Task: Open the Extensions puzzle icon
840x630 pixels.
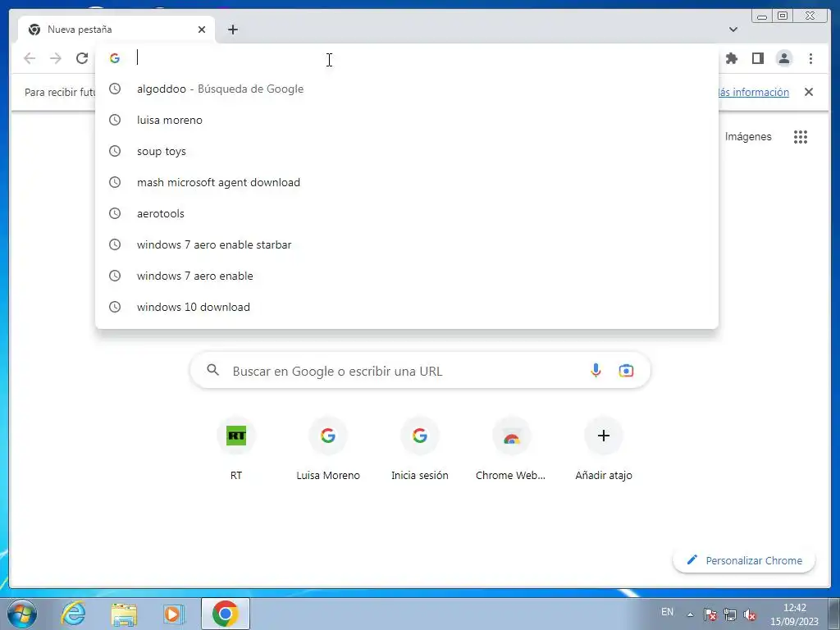Action: [732, 58]
